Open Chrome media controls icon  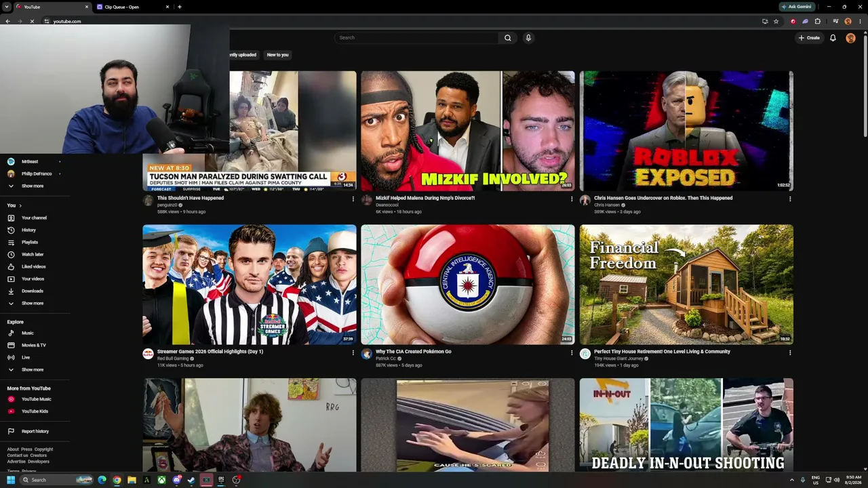[x=835, y=21]
